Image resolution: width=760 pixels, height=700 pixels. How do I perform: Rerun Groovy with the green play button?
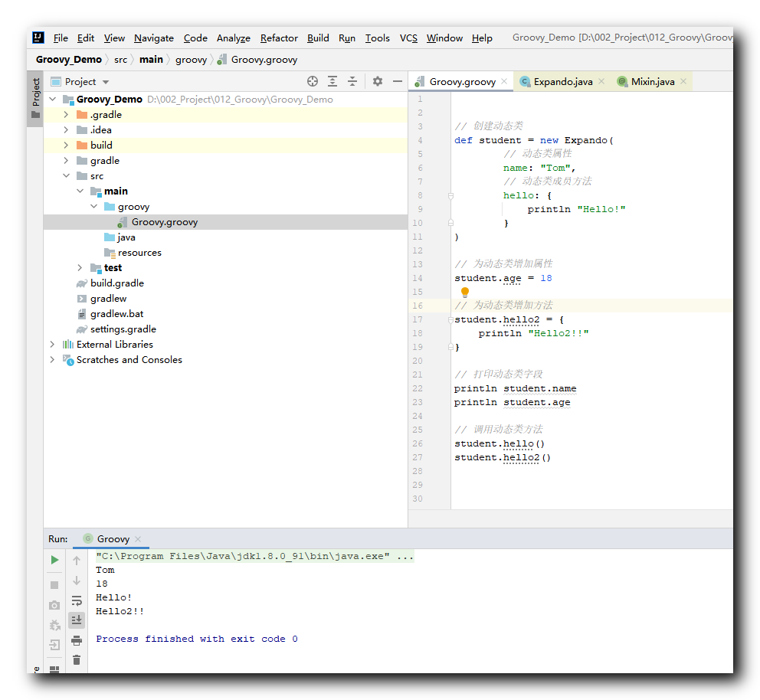[54, 560]
